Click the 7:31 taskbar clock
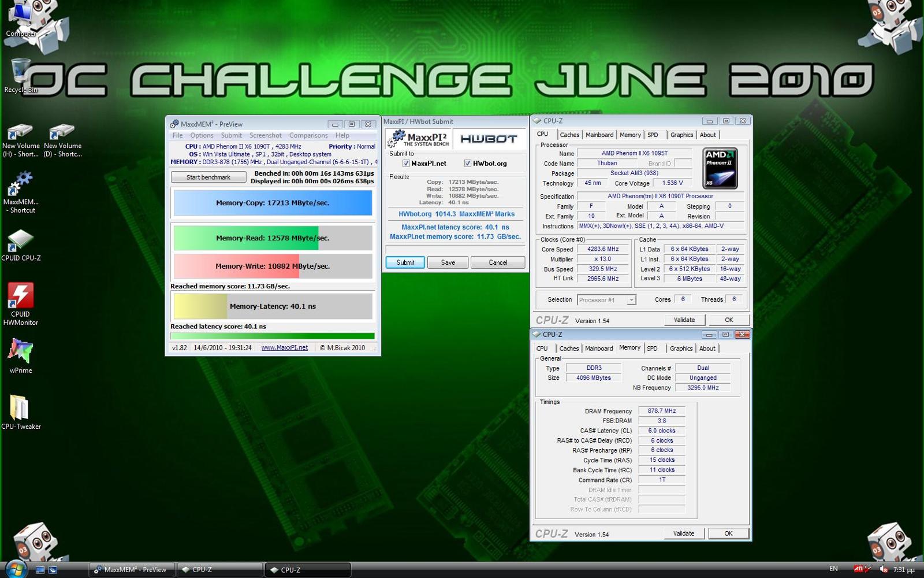This screenshot has width=924, height=578. point(904,569)
